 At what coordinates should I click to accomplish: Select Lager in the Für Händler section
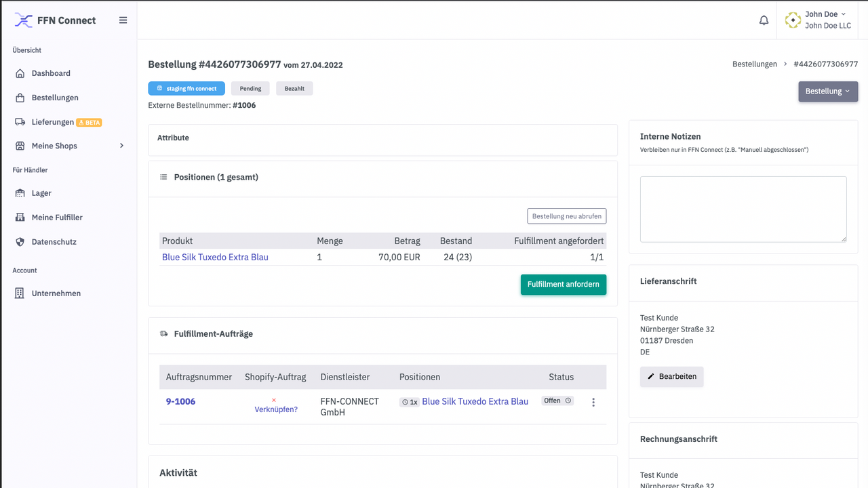coord(20,192)
